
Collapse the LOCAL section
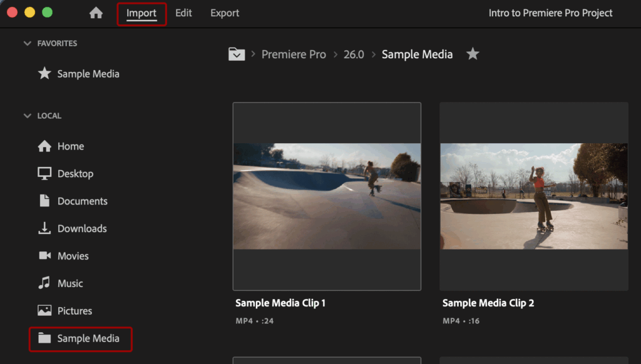pos(28,116)
